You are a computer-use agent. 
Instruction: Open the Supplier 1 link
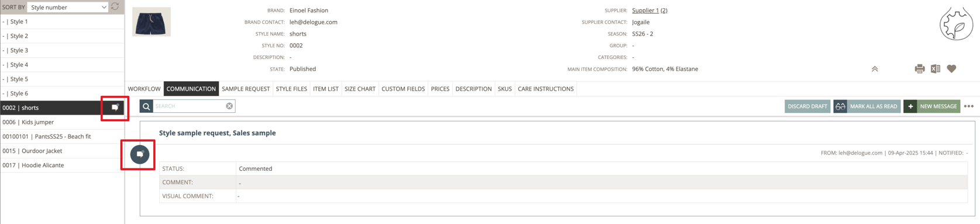(x=645, y=11)
